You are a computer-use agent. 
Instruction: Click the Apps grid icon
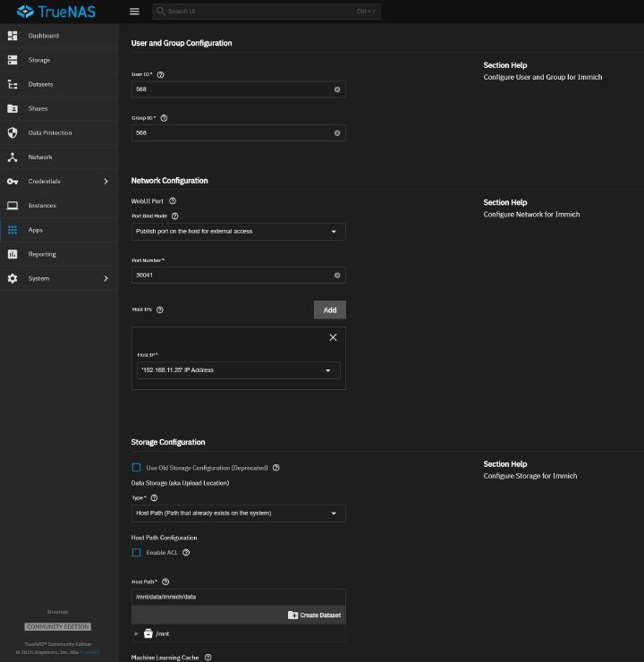pos(13,230)
